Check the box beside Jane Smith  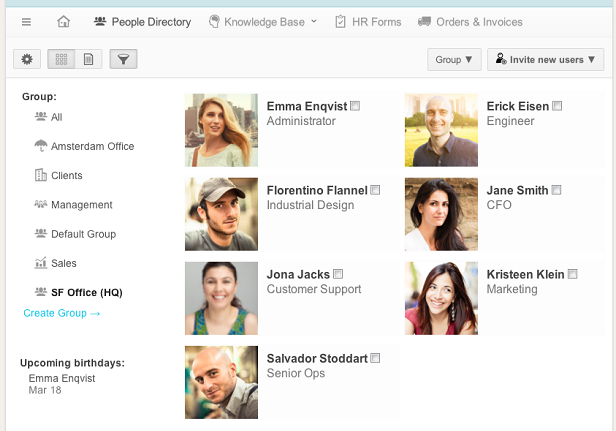(556, 190)
